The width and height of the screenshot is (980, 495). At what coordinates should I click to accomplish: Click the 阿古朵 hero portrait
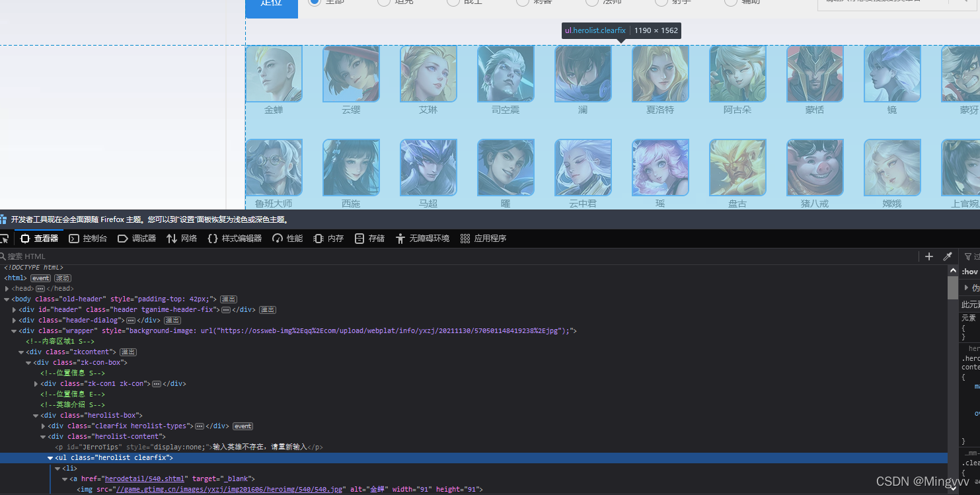(737, 73)
